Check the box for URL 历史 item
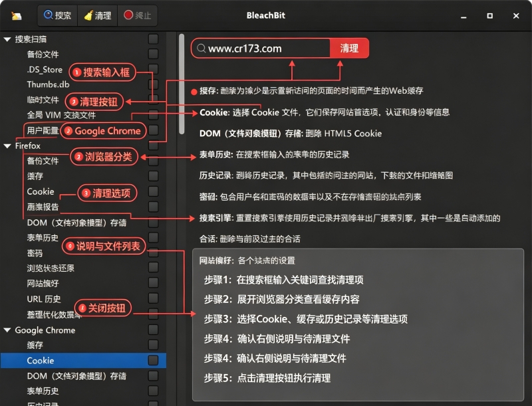The height and width of the screenshot is (406, 532). click(154, 298)
